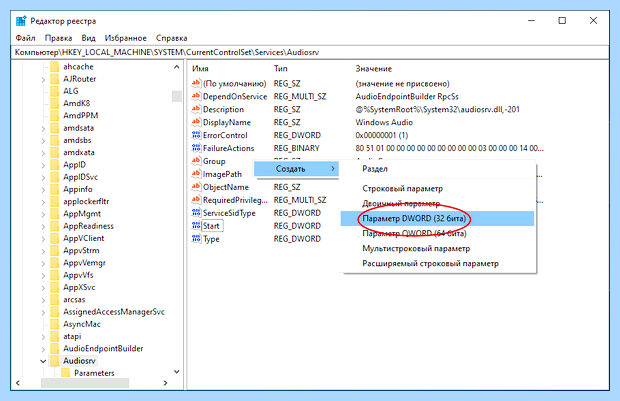Screen dimensions: 620x401
Task: Click the ObjectName string value icon
Action: 196,187
